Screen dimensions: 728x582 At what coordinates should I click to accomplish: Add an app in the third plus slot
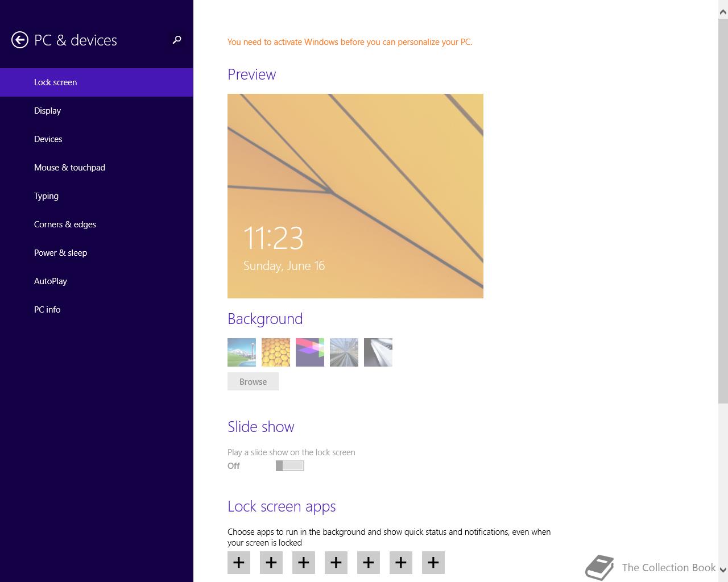tap(304, 563)
